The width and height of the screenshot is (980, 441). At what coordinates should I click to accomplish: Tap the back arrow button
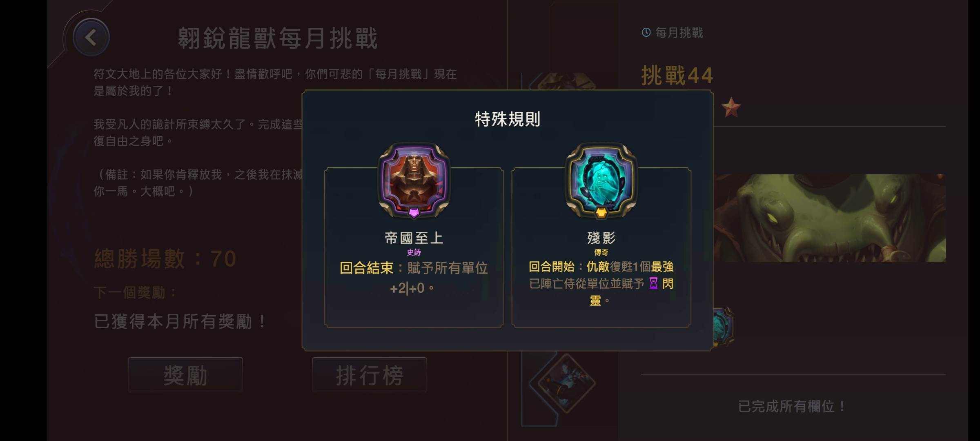pyautogui.click(x=91, y=38)
